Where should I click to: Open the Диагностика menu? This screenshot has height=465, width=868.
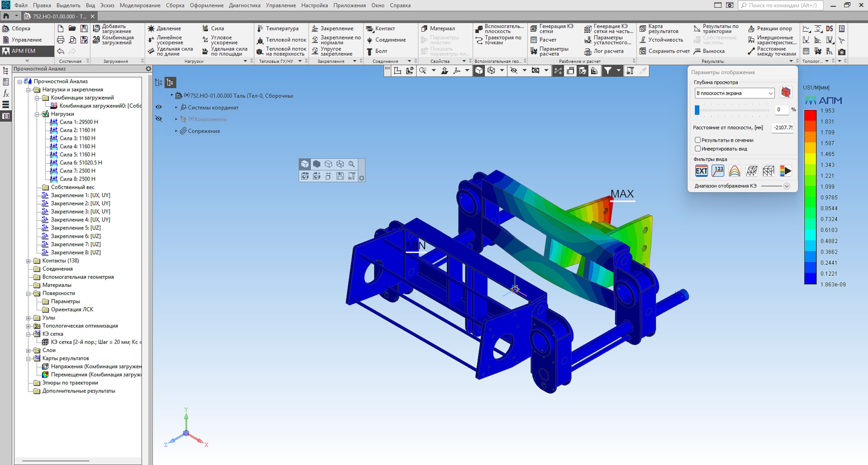tap(244, 5)
